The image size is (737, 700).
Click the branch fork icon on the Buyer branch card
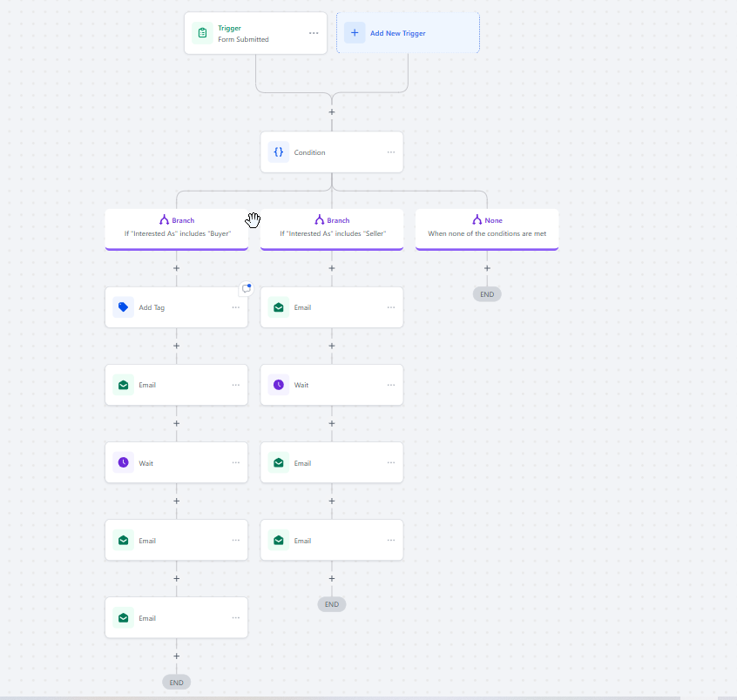(165, 219)
